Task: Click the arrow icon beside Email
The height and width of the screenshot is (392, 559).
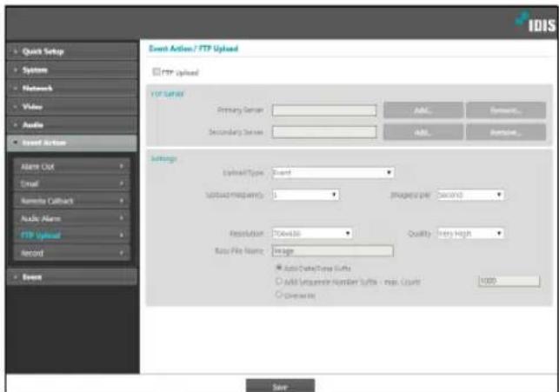Action: [122, 183]
